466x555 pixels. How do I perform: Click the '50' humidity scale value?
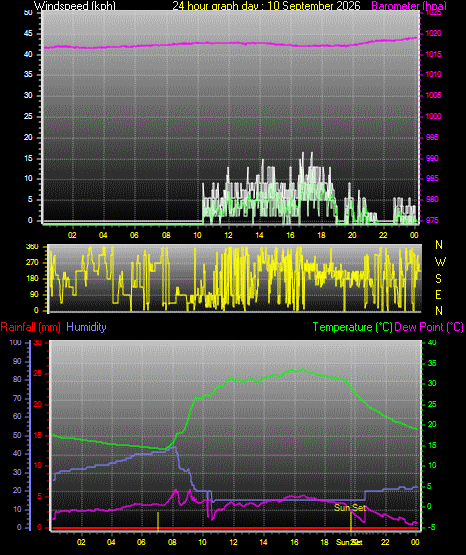17,436
